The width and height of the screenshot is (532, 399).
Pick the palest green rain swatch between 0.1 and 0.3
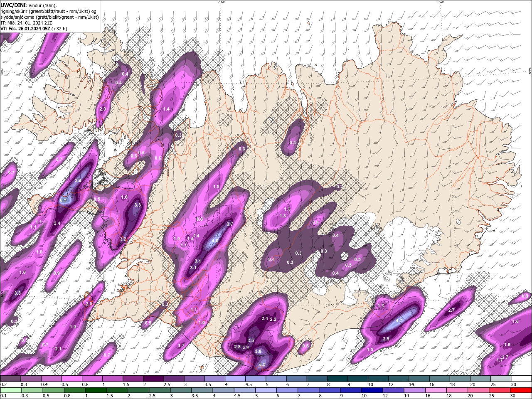click(x=11, y=390)
